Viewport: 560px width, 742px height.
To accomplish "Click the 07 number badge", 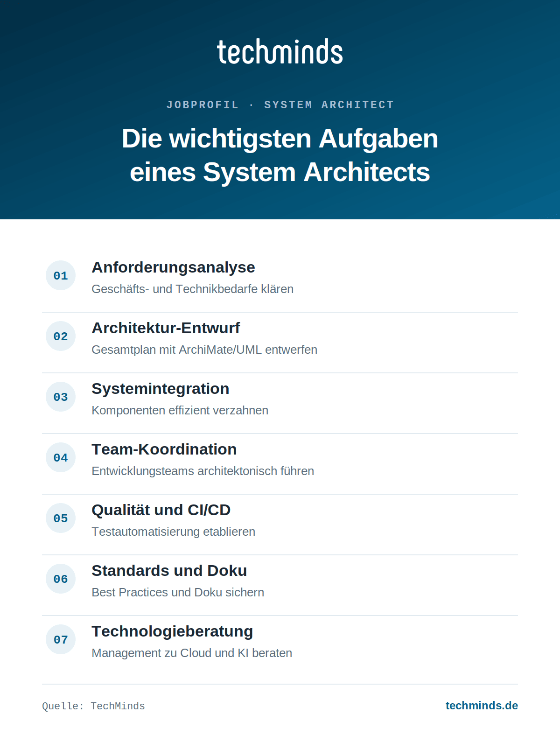I will coord(61,639).
